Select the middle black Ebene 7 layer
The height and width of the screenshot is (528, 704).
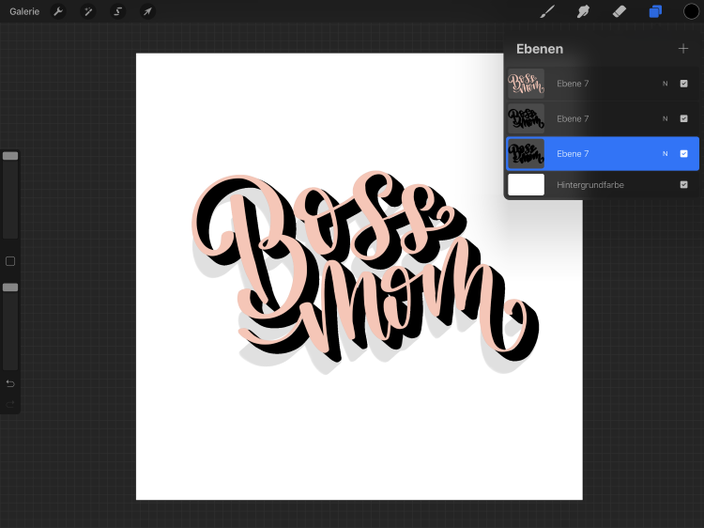pyautogui.click(x=603, y=119)
